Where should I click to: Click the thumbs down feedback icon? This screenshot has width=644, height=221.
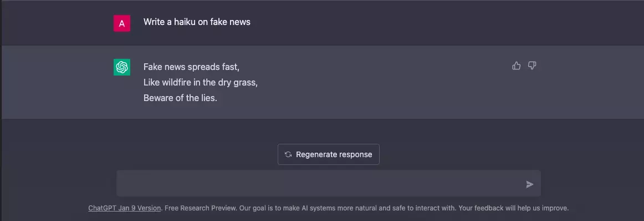pyautogui.click(x=532, y=66)
